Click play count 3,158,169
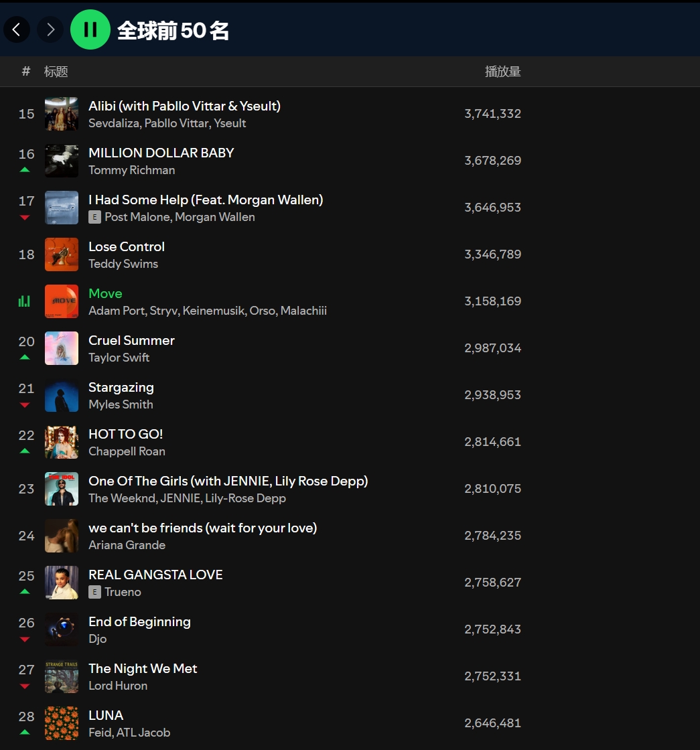 [493, 301]
